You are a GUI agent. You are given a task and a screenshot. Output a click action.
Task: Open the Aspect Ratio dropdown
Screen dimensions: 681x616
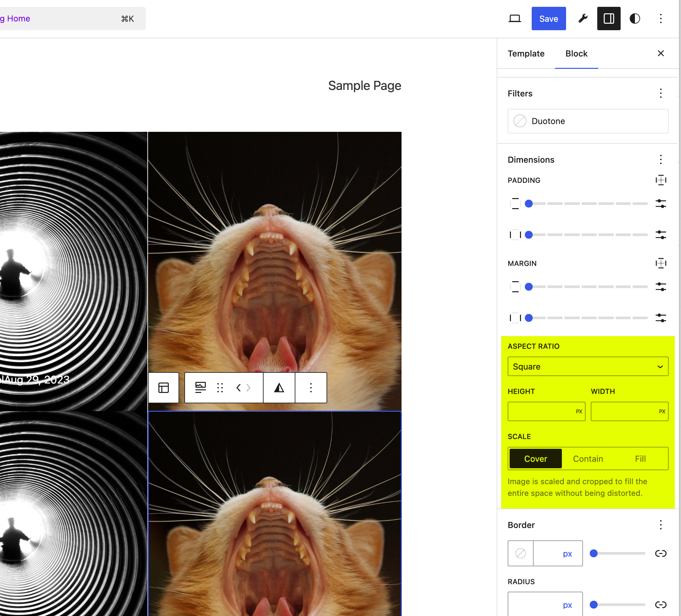coord(588,366)
